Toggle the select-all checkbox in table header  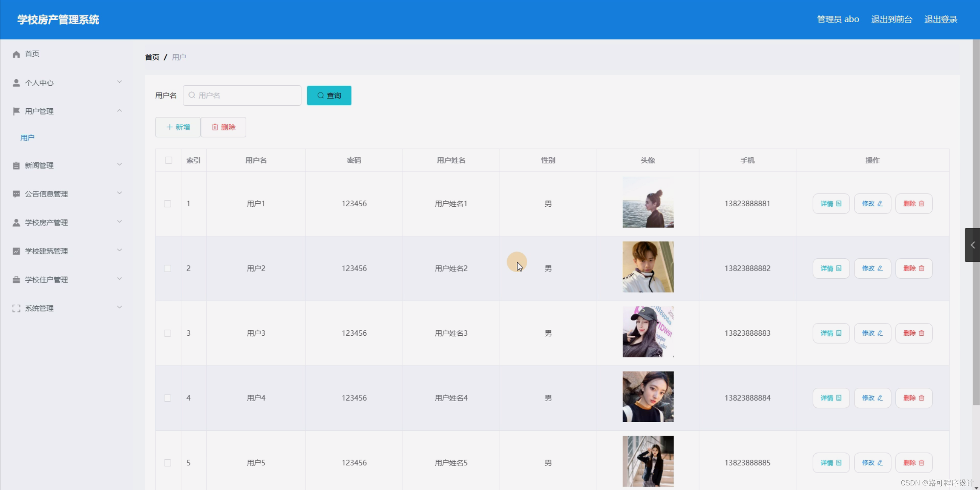coord(168,160)
